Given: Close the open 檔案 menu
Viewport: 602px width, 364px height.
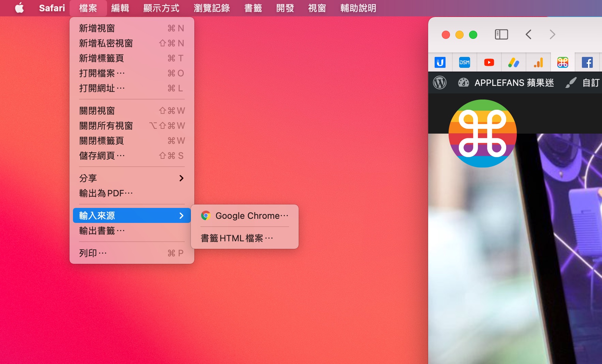Looking at the screenshot, I should tap(88, 8).
